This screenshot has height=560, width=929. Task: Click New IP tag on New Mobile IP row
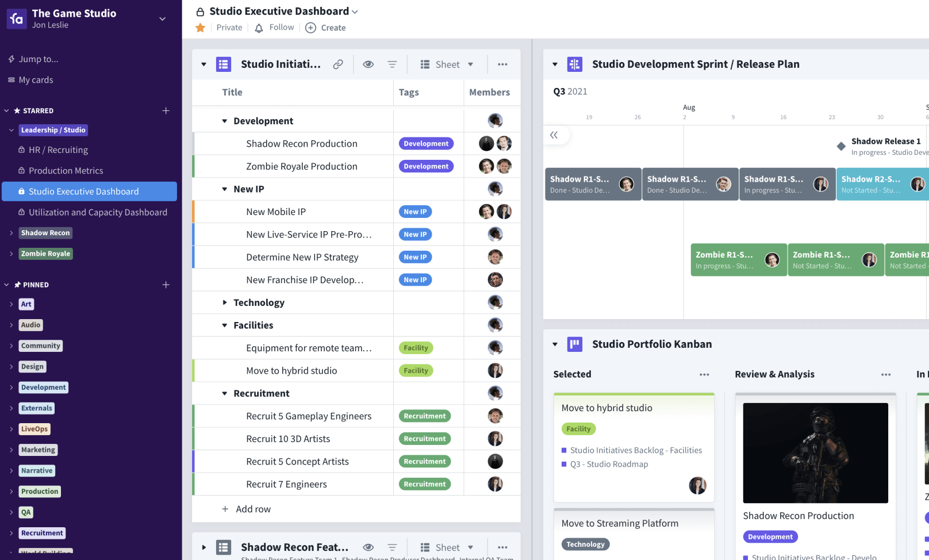[415, 212]
